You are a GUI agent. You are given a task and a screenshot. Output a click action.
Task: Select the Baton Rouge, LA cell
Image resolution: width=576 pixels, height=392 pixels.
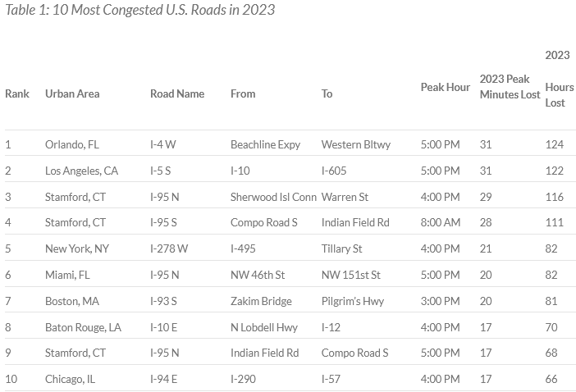pos(83,327)
